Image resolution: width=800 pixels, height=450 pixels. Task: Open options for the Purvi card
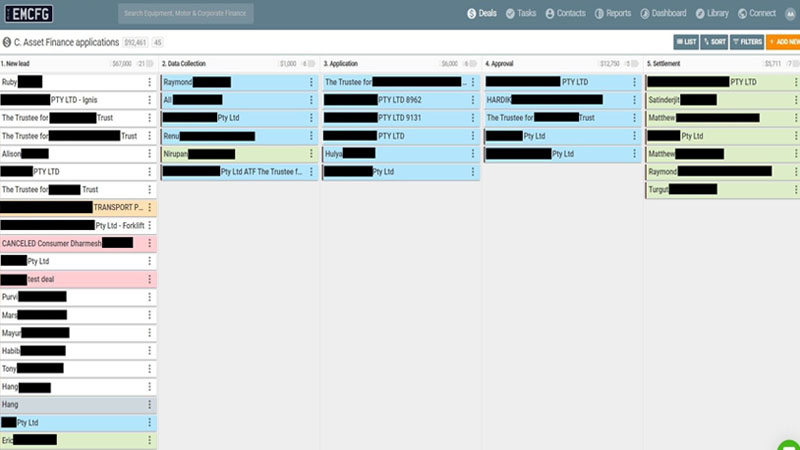(149, 297)
